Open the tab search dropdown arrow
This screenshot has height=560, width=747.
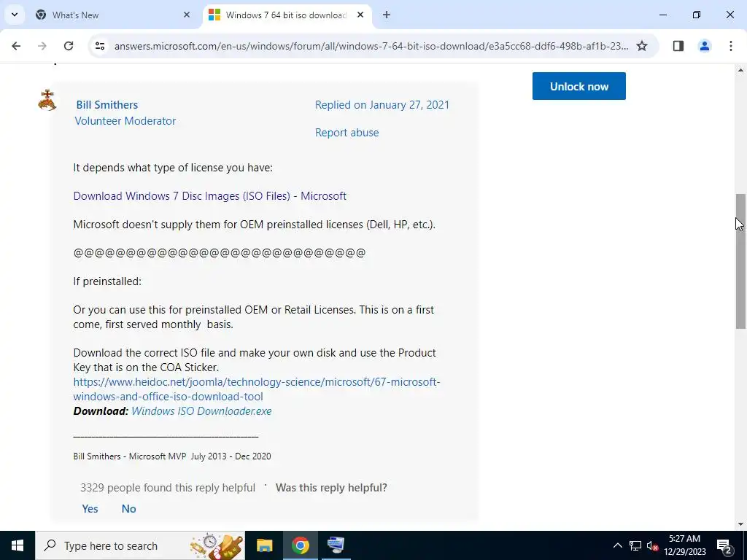point(15,15)
